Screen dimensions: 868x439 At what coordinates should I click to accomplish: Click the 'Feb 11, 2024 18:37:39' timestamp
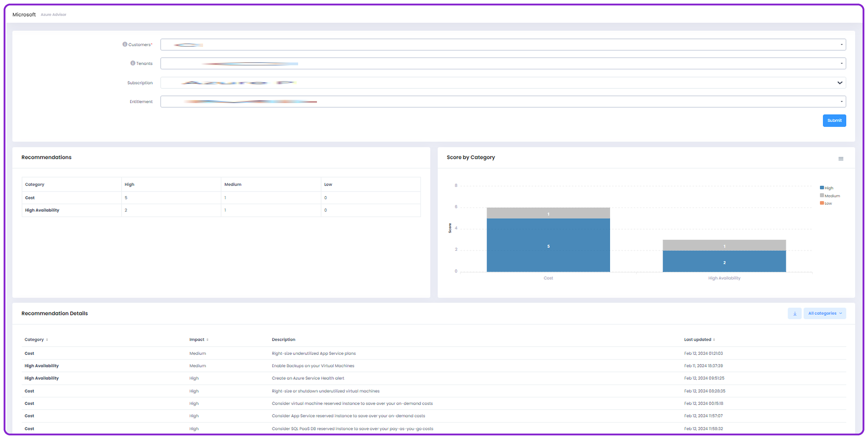[x=703, y=366]
